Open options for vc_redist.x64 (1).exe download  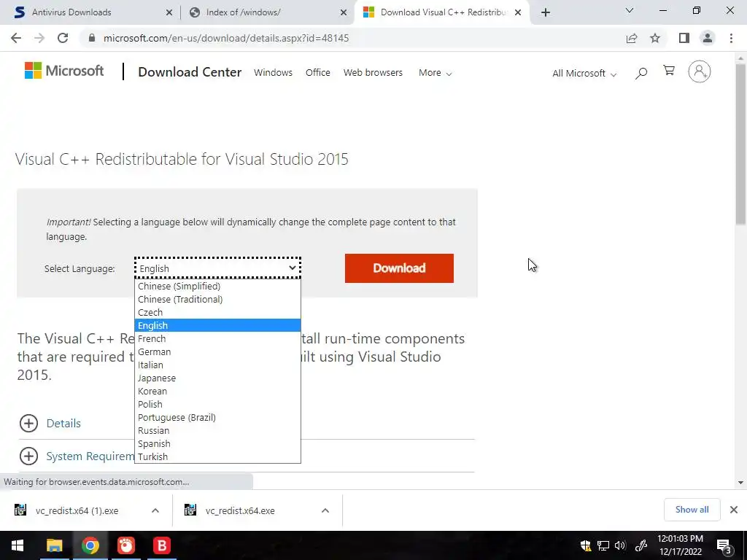point(155,510)
